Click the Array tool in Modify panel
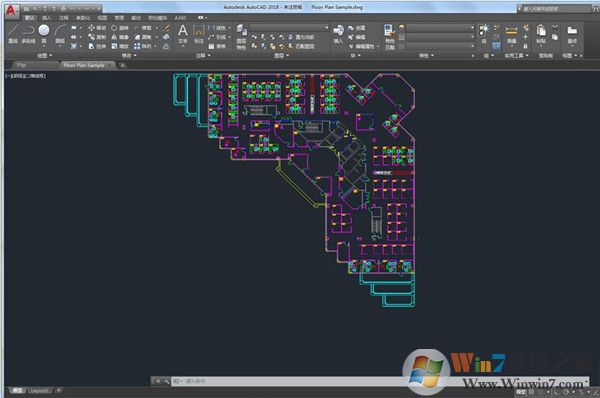 pyautogui.click(x=143, y=46)
